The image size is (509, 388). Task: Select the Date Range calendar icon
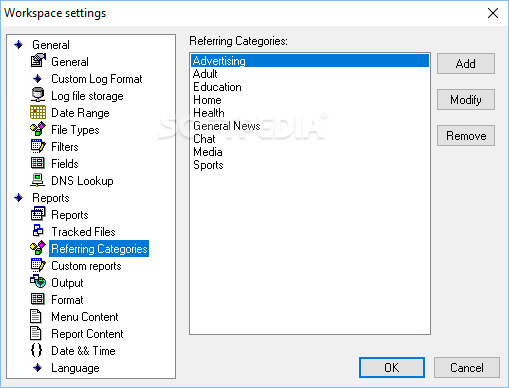38,112
